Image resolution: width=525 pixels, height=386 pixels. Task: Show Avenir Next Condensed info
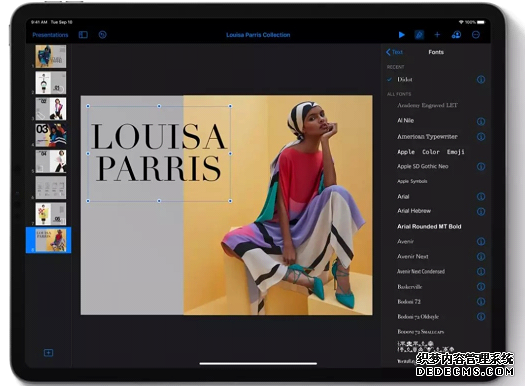coord(481,272)
